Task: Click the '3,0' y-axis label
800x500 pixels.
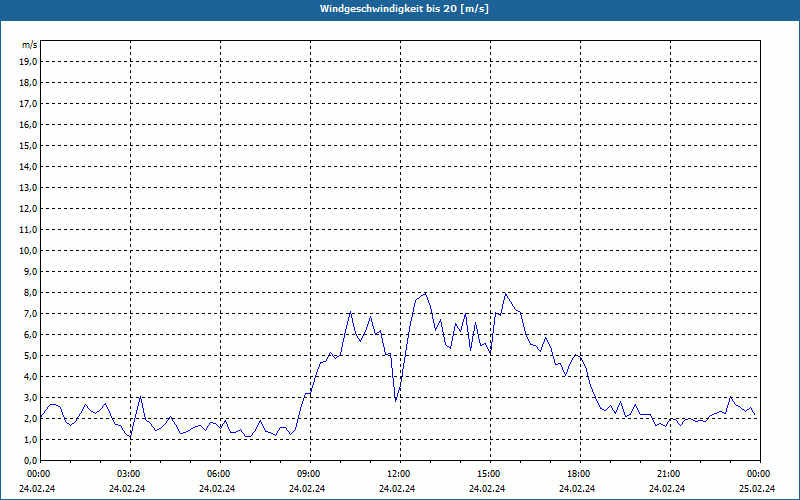Action: coord(30,397)
